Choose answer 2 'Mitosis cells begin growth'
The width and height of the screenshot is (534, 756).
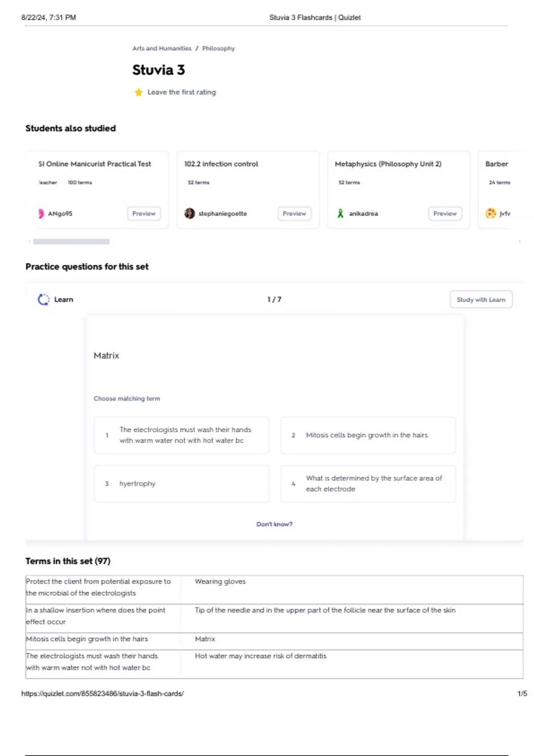coord(368,435)
